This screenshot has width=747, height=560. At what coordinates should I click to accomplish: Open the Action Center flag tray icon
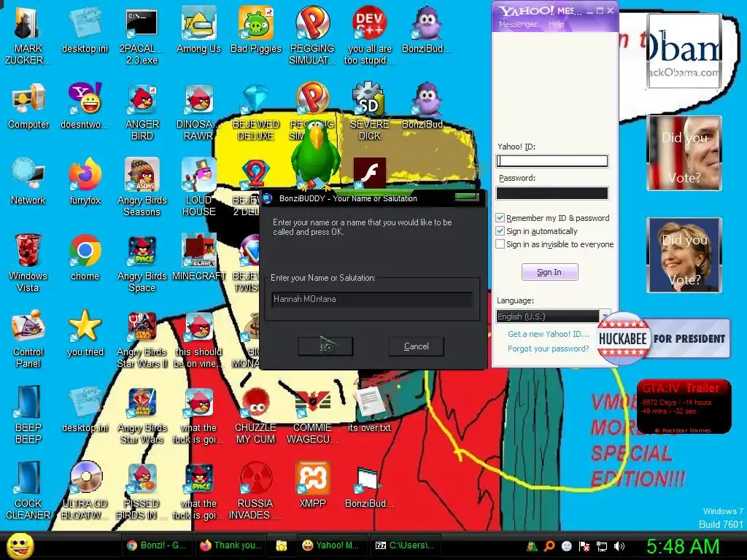coord(584,546)
